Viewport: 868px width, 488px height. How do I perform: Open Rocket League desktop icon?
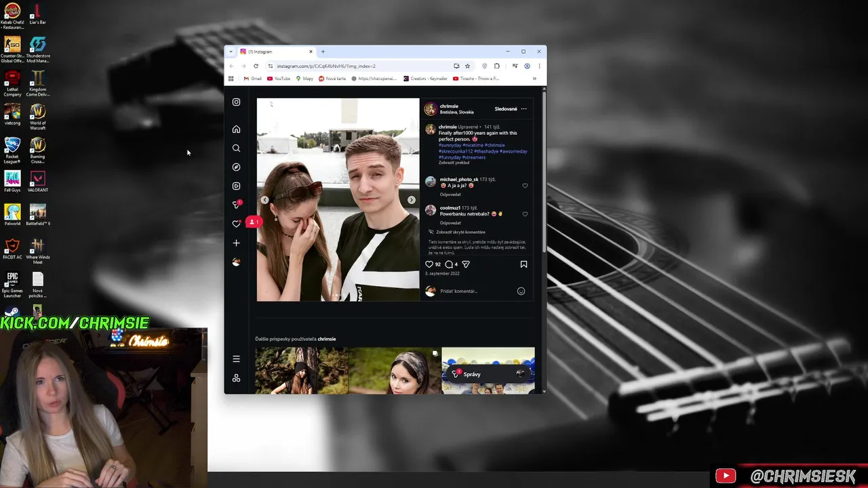click(12, 150)
